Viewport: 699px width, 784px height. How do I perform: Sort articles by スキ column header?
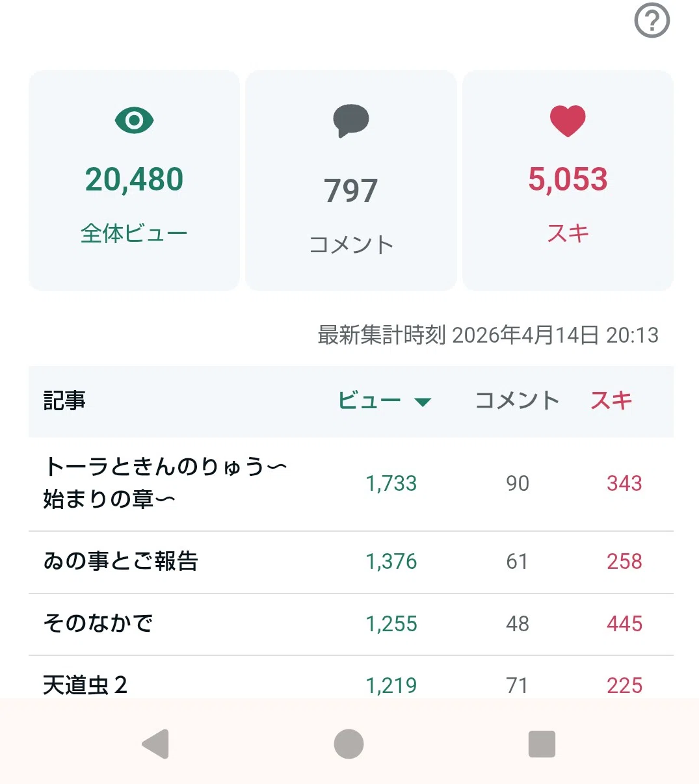click(x=611, y=400)
